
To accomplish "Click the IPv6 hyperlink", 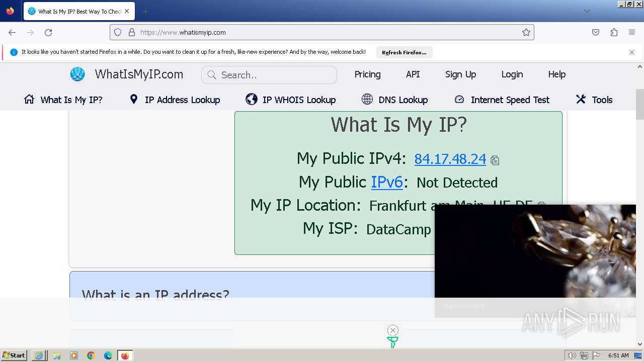I will (x=387, y=182).
